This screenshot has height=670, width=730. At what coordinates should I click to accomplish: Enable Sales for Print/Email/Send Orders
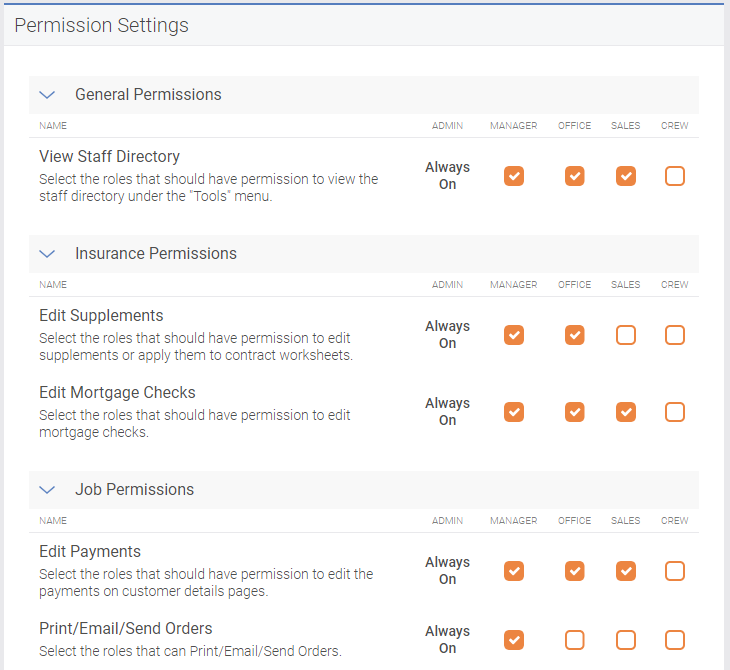point(626,640)
